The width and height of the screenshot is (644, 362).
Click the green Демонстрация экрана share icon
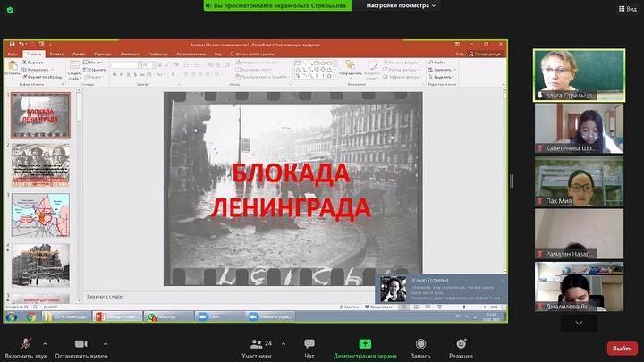pos(365,343)
